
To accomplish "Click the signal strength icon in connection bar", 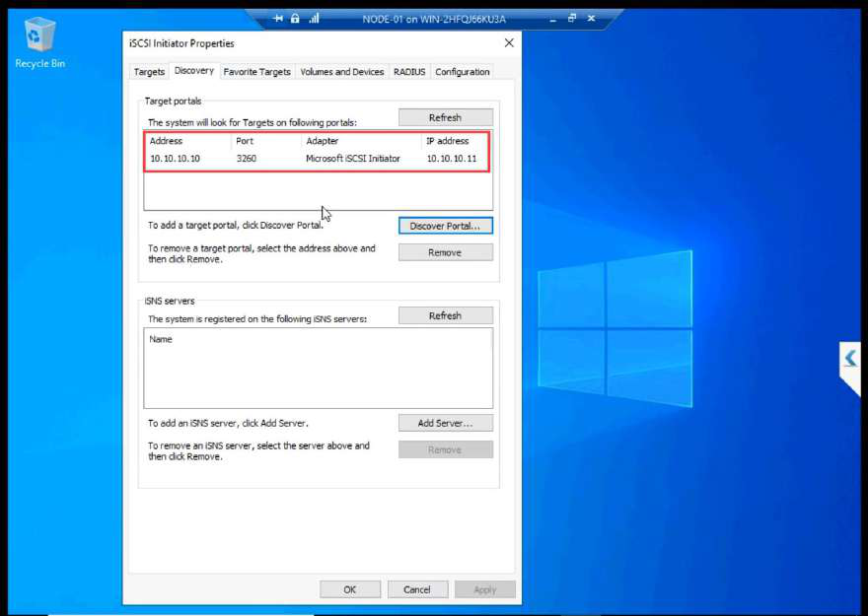I will coord(314,19).
